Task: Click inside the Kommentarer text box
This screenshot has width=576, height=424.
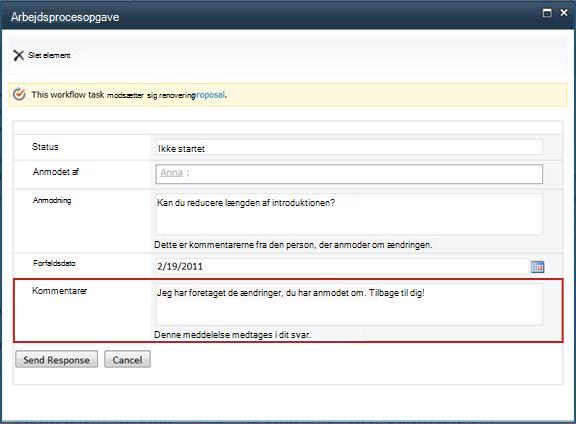Action: pos(349,304)
